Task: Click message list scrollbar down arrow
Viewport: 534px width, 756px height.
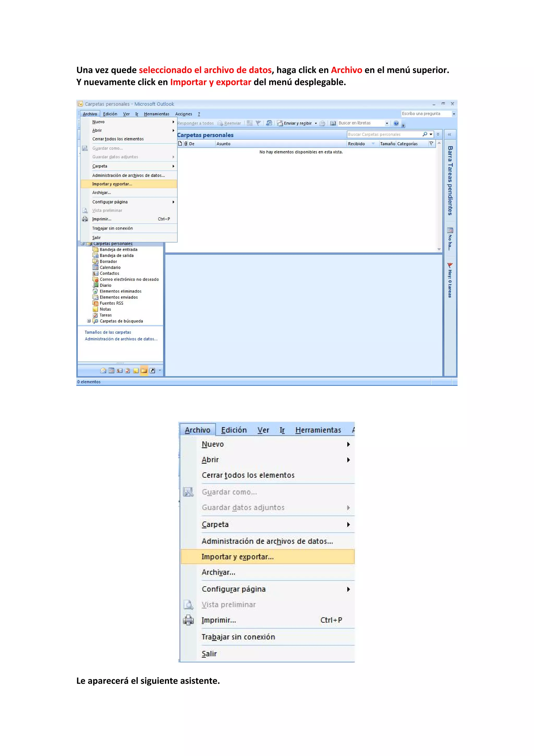Action: click(x=439, y=249)
